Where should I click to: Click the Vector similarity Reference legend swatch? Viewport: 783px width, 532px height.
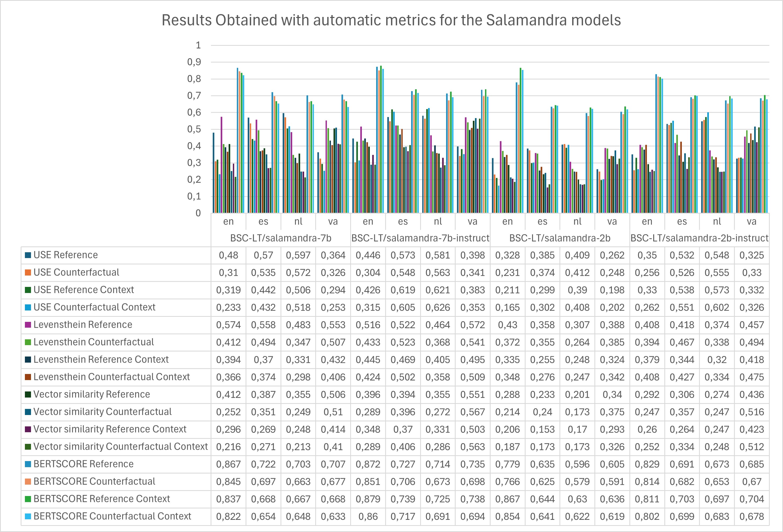pyautogui.click(x=28, y=394)
